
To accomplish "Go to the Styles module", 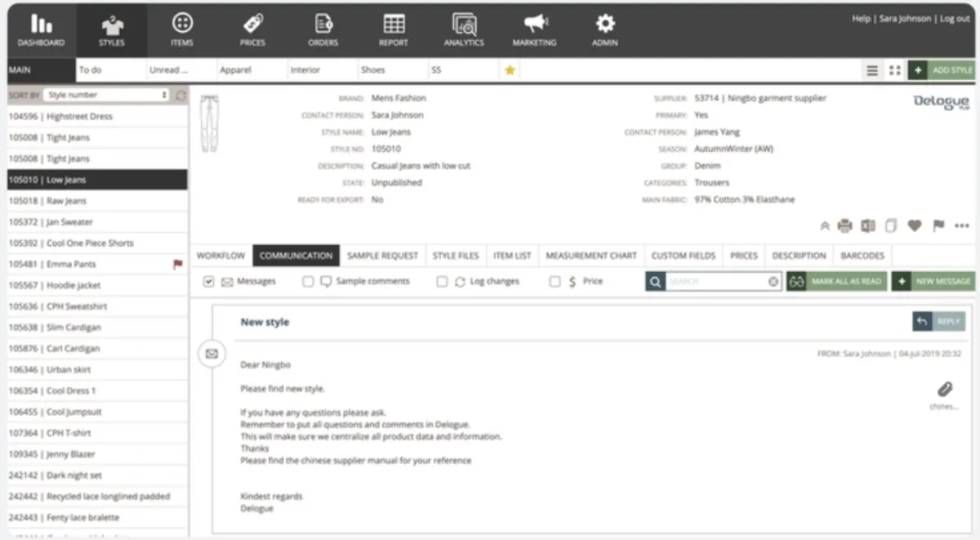I will pos(112,30).
